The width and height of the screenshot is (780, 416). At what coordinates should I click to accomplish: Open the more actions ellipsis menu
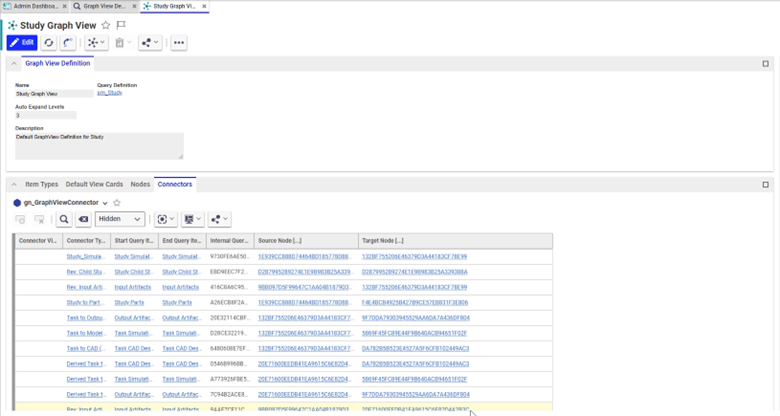[179, 43]
